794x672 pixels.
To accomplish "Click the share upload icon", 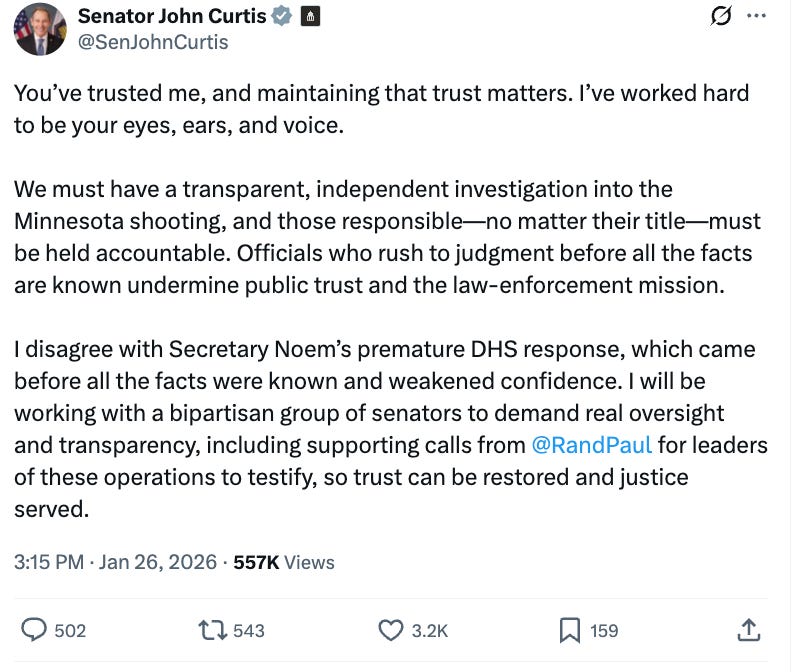I will point(748,629).
